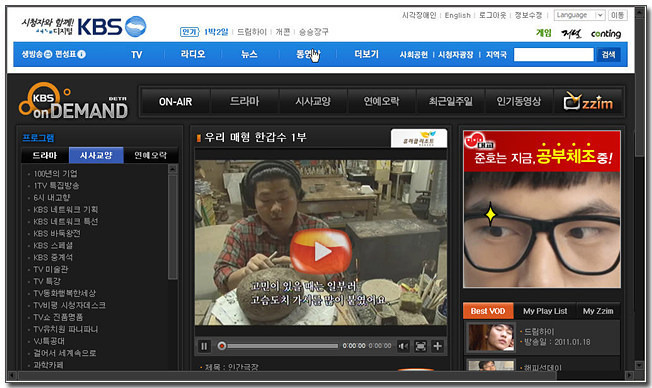Open the Language dropdown
Image resolution: width=652 pixels, height=388 pixels.
579,15
